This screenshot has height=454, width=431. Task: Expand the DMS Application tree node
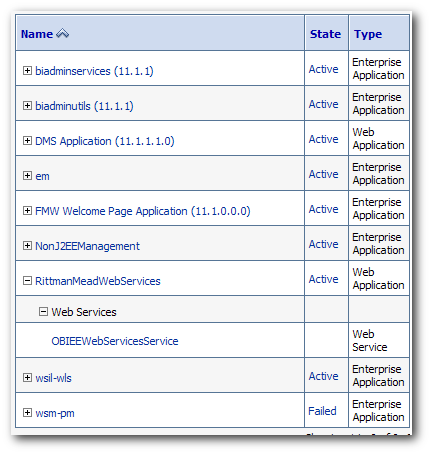point(27,141)
